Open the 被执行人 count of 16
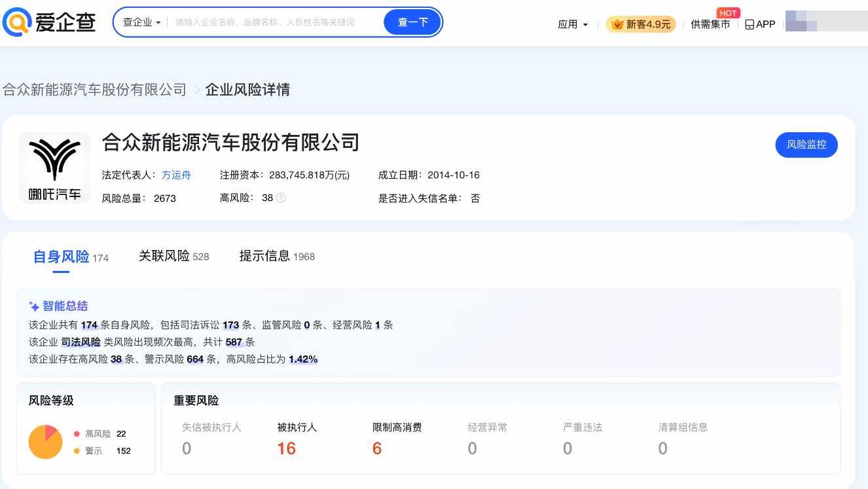 (286, 448)
